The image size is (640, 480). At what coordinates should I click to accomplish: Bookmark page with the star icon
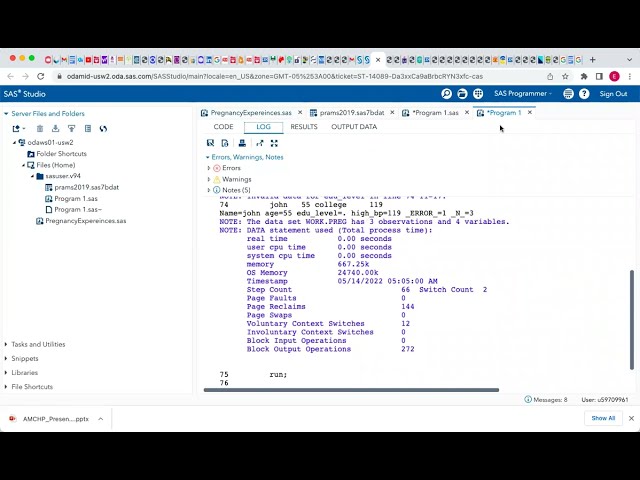click(565, 76)
